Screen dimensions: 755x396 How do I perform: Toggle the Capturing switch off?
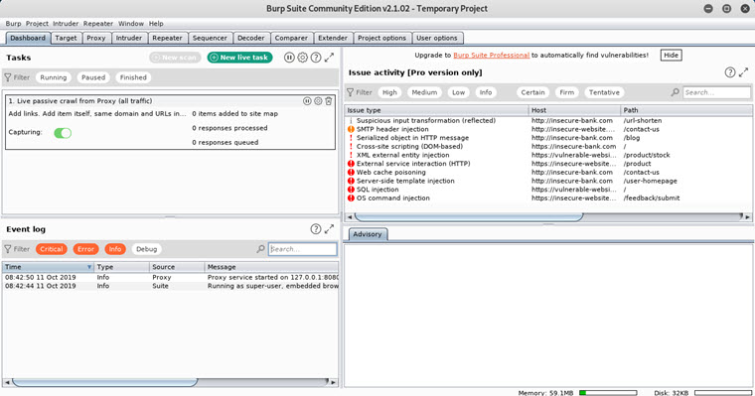pyautogui.click(x=63, y=133)
